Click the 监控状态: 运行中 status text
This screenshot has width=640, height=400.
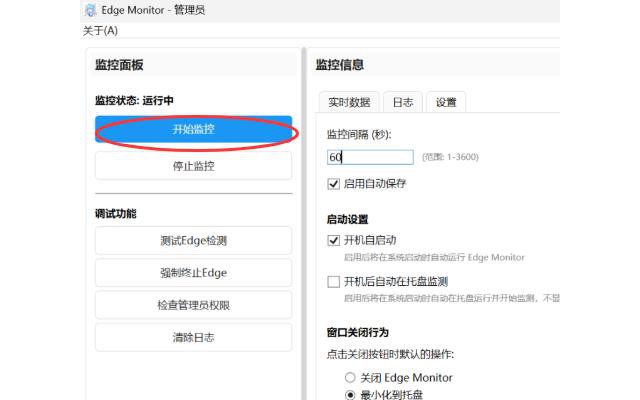coord(134,100)
